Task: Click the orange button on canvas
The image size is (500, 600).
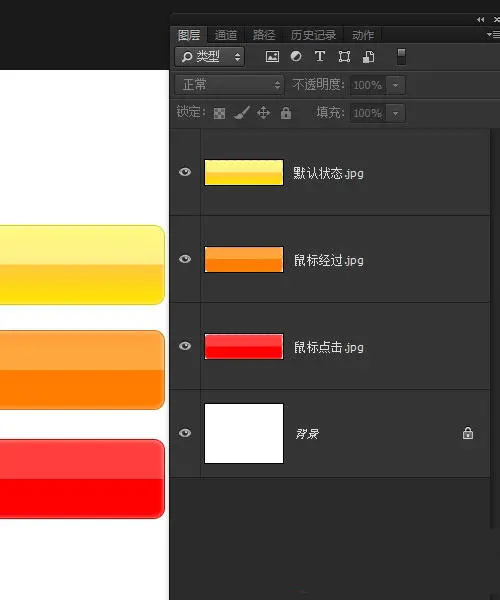Action: (x=82, y=370)
